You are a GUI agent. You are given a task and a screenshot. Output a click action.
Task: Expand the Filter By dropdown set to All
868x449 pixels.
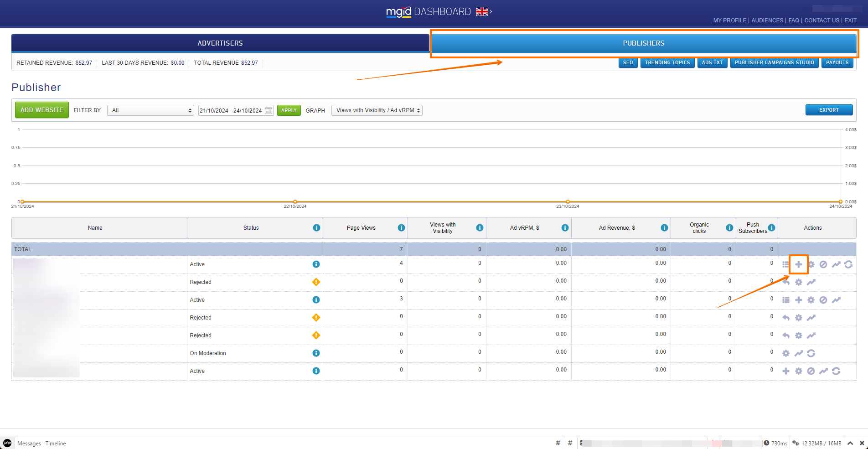click(150, 110)
